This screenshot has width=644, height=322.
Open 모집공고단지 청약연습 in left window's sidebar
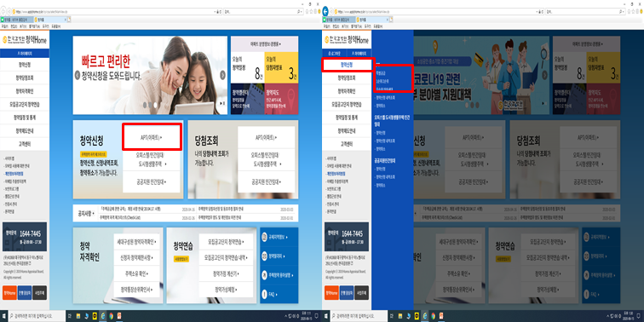tap(25, 105)
